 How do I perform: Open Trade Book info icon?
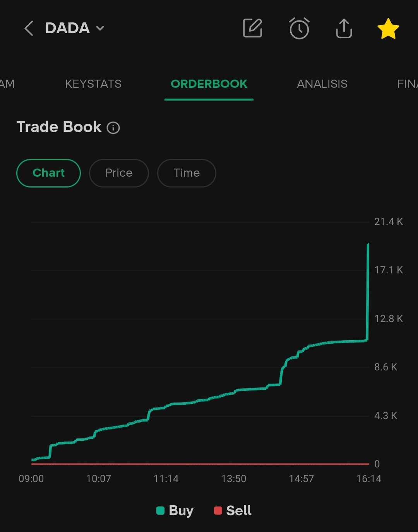click(113, 128)
